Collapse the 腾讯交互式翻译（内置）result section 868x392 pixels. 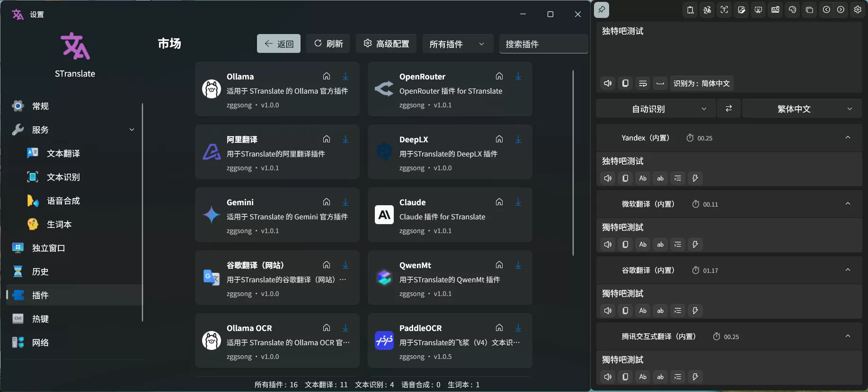pos(848,336)
